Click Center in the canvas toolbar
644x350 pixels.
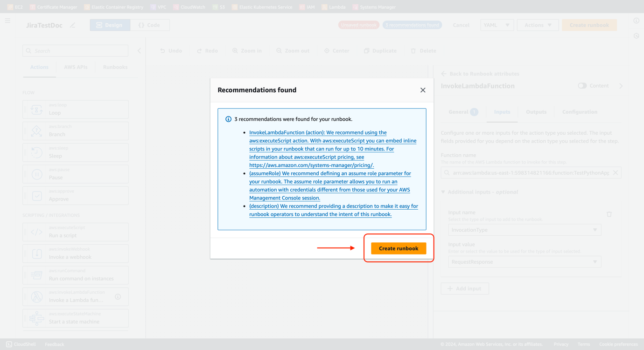(336, 51)
